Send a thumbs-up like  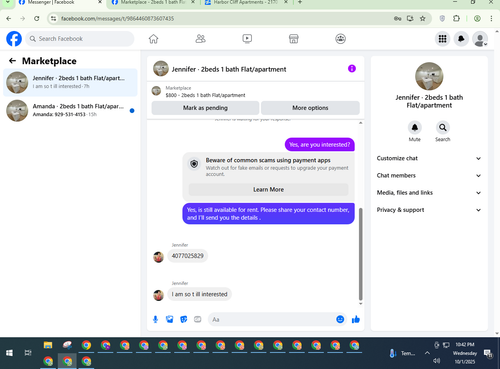tap(356, 319)
